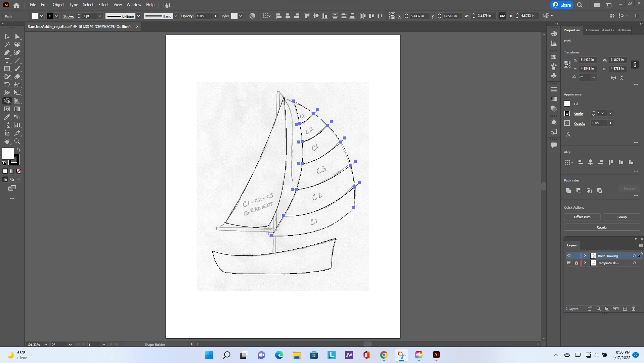Toggle visibility of Boat Drawing layer
Image resolution: width=644 pixels, height=363 pixels.
[x=569, y=256]
